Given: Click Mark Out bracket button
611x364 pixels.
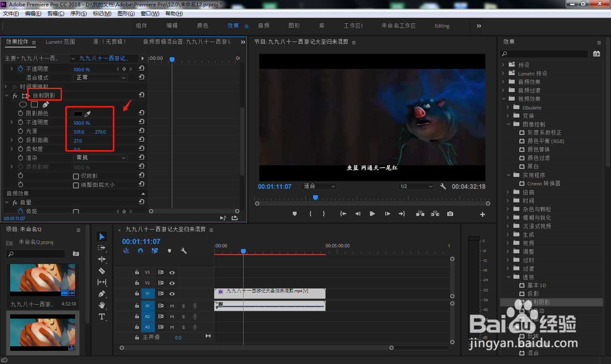Looking at the screenshot, I should tap(324, 214).
